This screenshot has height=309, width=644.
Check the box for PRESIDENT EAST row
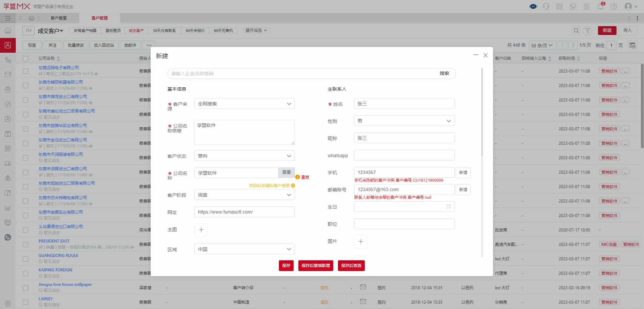26,244
